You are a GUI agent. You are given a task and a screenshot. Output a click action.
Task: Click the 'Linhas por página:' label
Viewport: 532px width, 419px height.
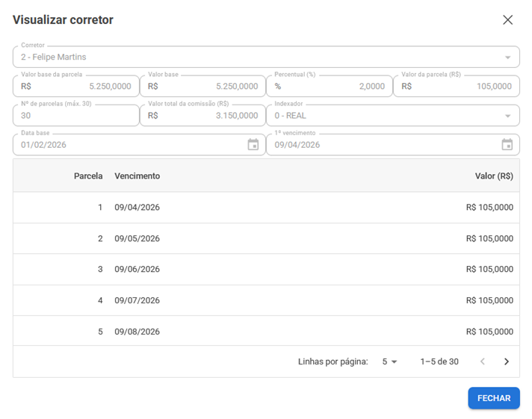pyautogui.click(x=332, y=361)
